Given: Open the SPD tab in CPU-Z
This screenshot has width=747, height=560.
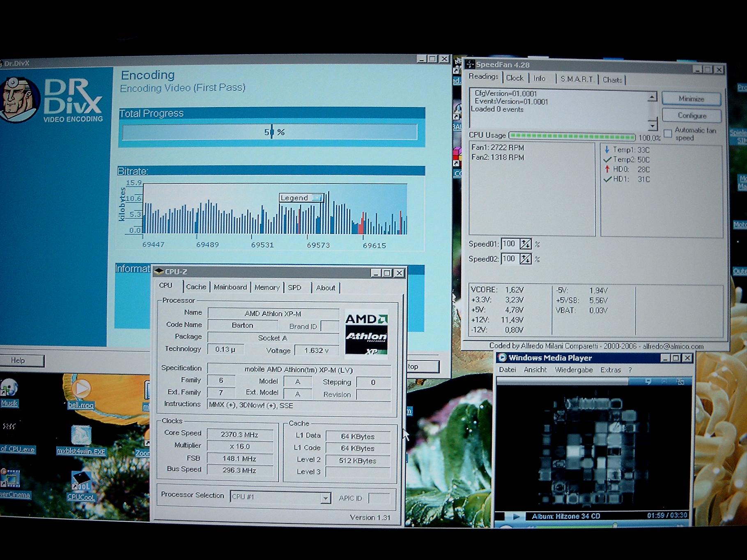Looking at the screenshot, I should [294, 288].
